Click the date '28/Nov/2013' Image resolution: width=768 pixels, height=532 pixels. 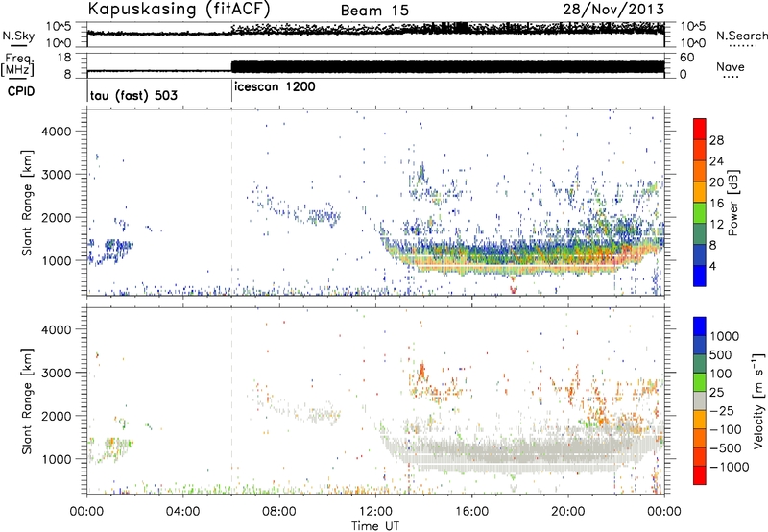tap(613, 9)
